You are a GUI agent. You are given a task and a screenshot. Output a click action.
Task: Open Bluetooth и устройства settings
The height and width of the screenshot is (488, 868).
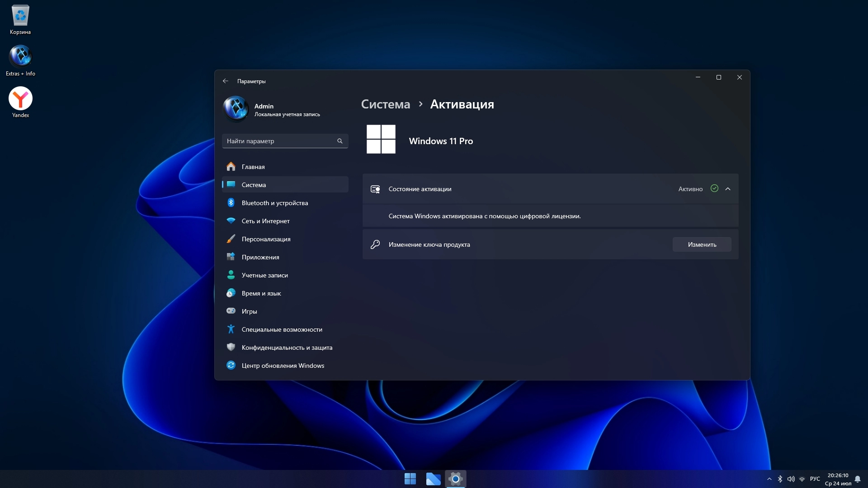pyautogui.click(x=274, y=203)
